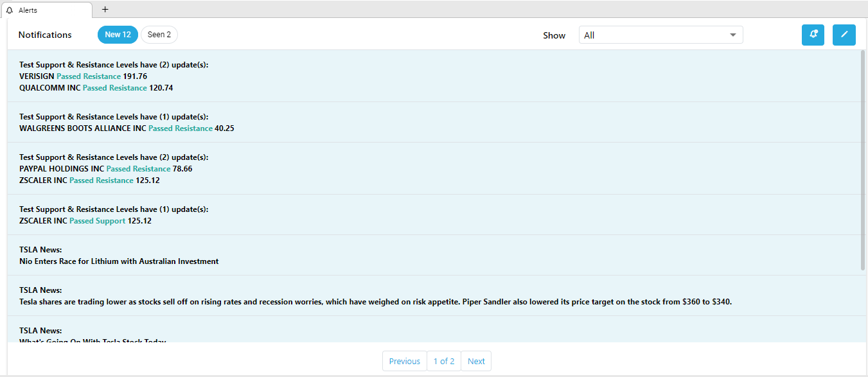Click the PAYPAL HOLDINGS INC name
The width and height of the screenshot is (868, 377).
(x=62, y=169)
